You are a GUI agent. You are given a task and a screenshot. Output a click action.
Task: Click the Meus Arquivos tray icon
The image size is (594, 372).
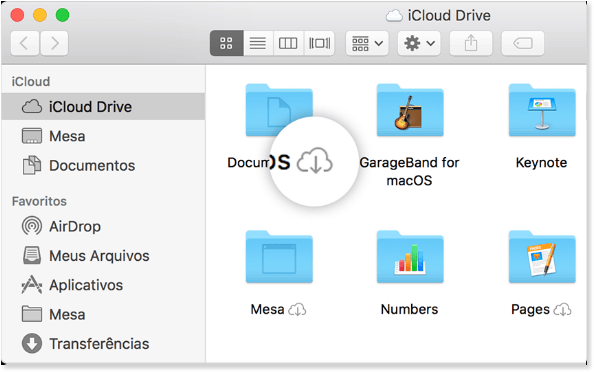point(32,256)
